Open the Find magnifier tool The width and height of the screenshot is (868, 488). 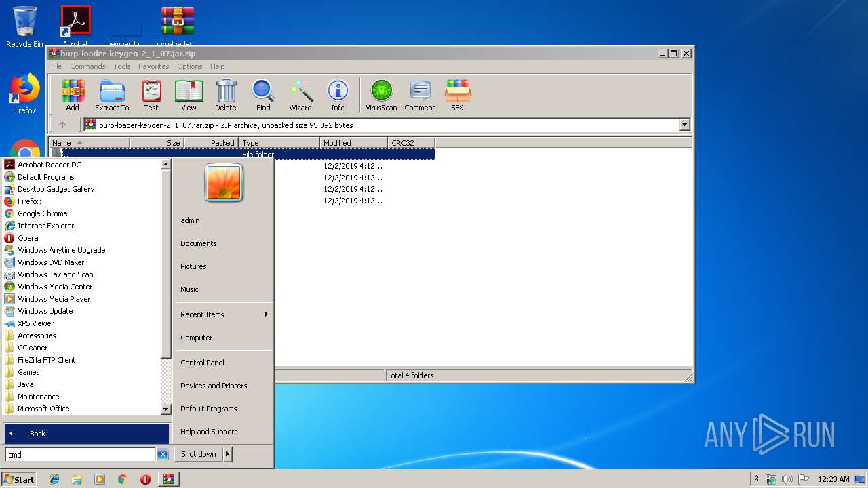click(263, 96)
